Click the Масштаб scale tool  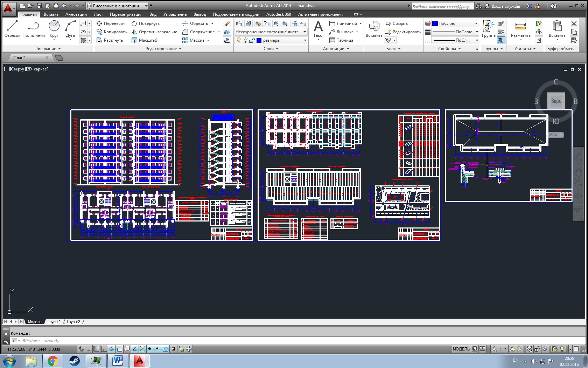[144, 40]
